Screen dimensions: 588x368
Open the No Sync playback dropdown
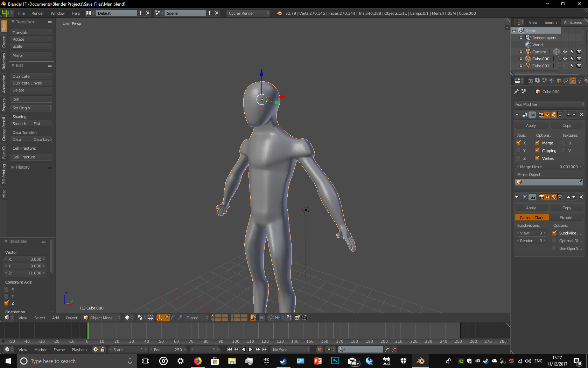pos(290,349)
